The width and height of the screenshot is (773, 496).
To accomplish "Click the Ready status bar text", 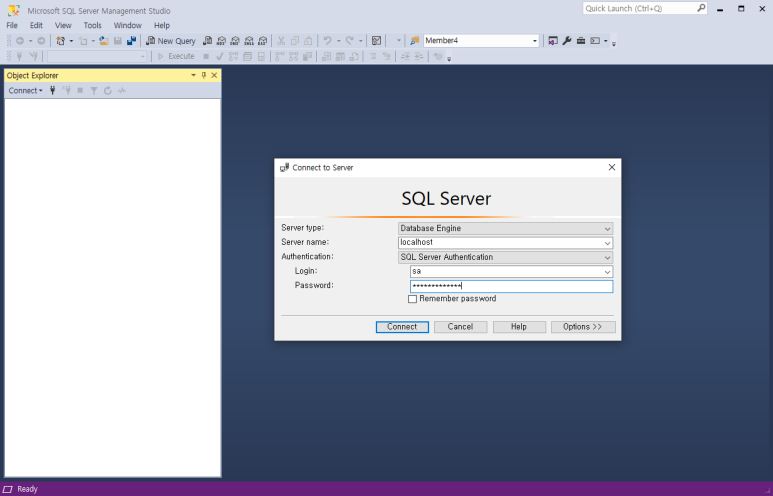I will [x=28, y=489].
